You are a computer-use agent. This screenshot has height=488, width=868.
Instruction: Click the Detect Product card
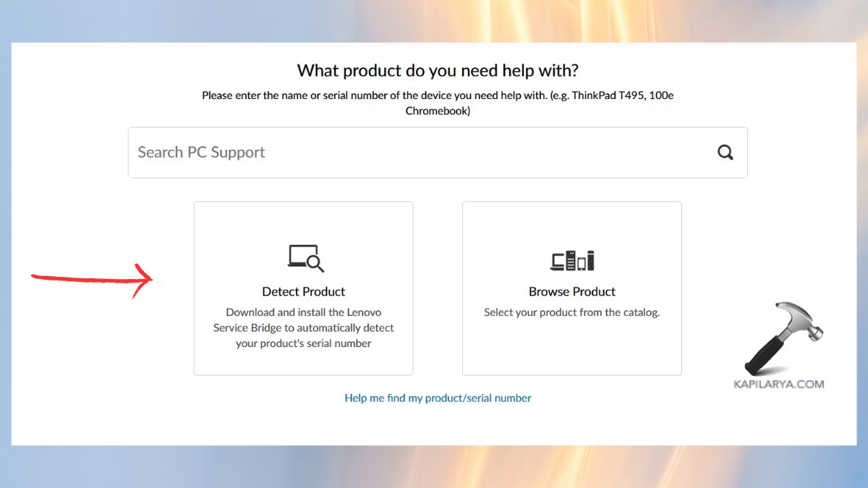(x=303, y=288)
